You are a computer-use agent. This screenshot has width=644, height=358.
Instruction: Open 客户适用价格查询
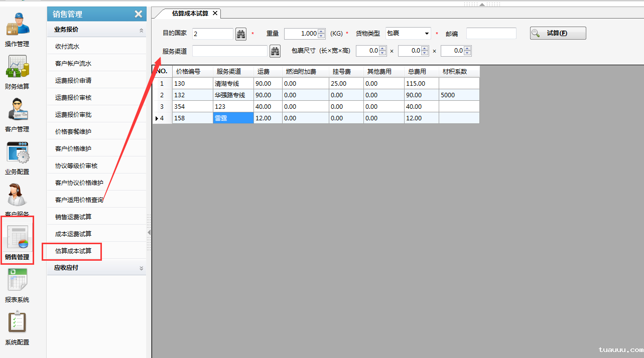[78, 199]
